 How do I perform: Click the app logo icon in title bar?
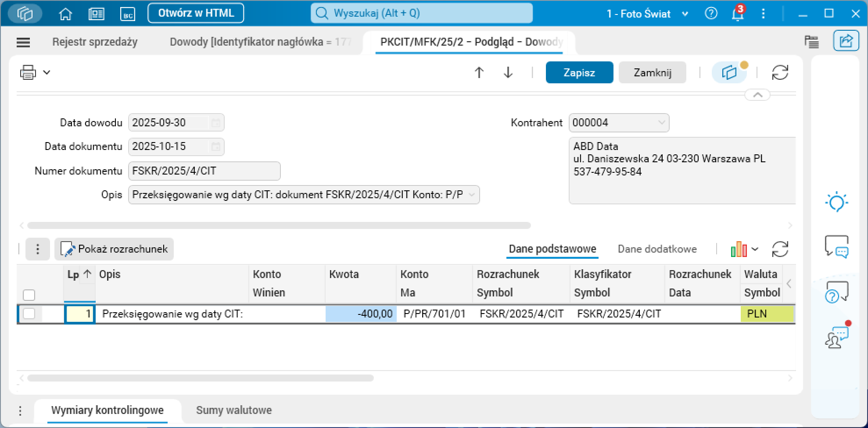25,14
